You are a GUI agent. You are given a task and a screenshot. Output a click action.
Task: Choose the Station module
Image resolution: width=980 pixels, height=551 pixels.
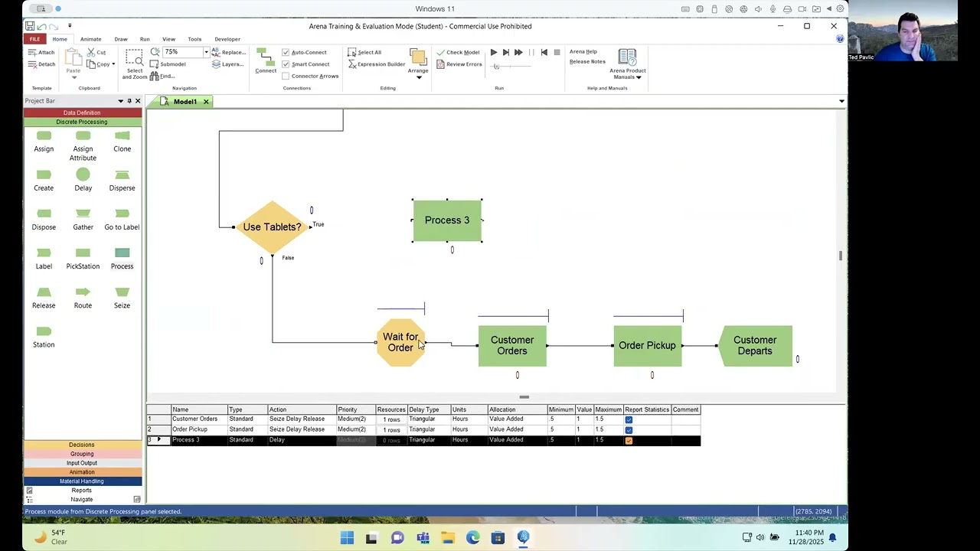(x=44, y=336)
